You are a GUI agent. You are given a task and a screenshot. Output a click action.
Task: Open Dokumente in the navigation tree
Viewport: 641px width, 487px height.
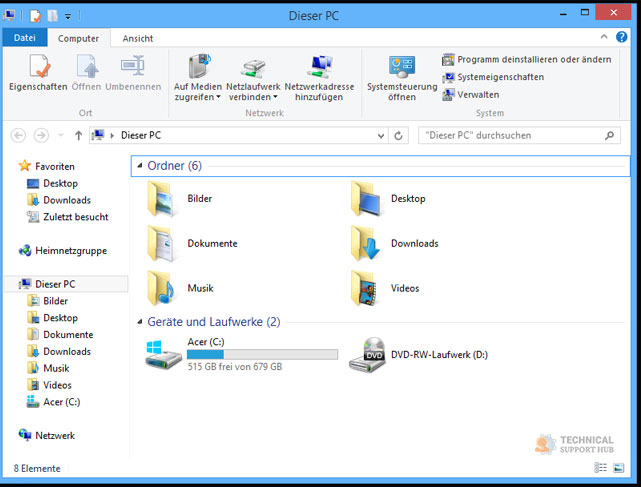tap(60, 334)
